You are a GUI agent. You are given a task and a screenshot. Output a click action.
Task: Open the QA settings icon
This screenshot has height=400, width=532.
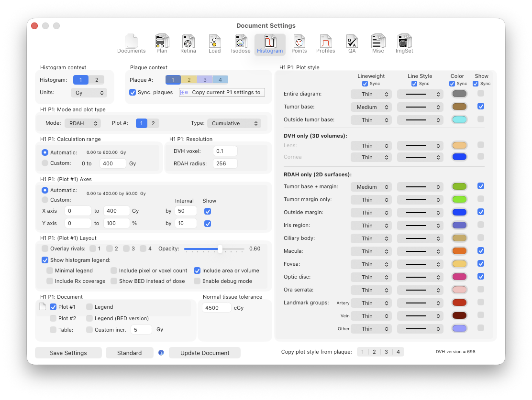[352, 43]
